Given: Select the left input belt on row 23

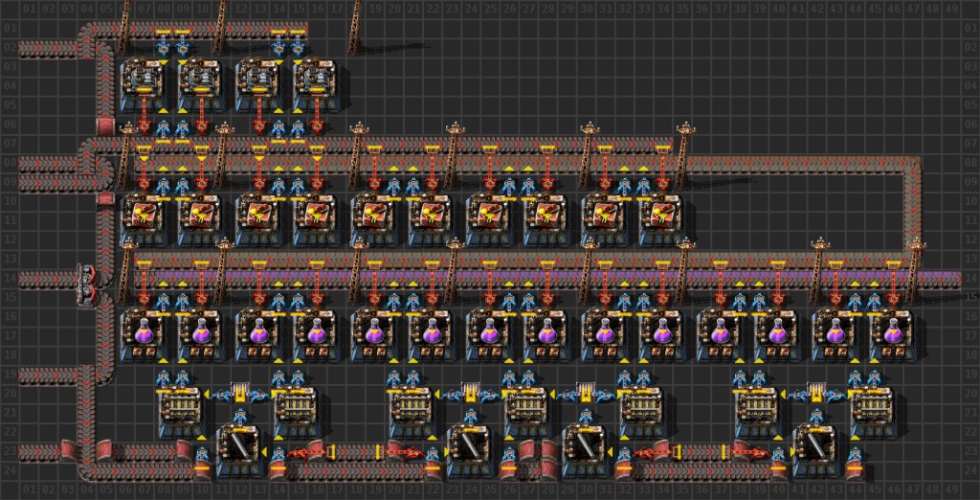Looking at the screenshot, I should (x=38, y=451).
